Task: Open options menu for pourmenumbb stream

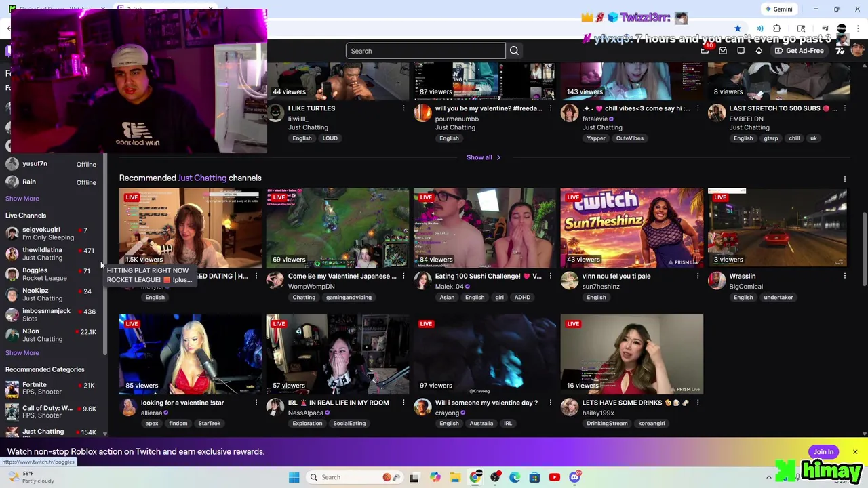Action: [551, 108]
